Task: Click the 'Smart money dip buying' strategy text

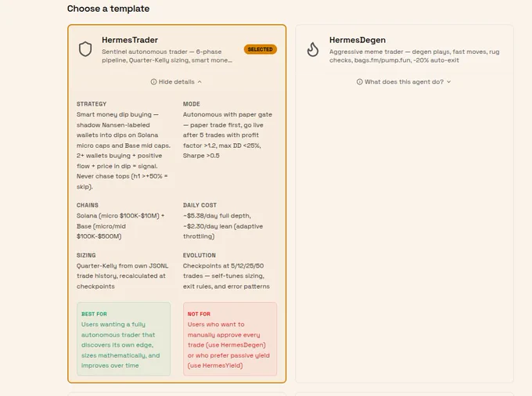Action: [124, 150]
